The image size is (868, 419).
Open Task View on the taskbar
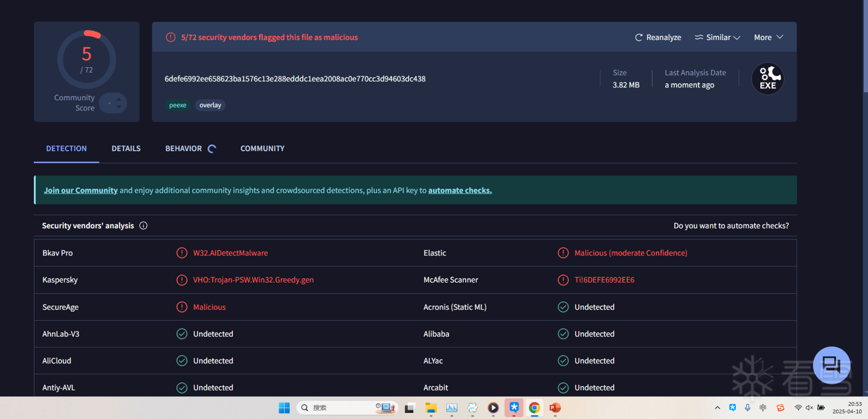point(410,407)
